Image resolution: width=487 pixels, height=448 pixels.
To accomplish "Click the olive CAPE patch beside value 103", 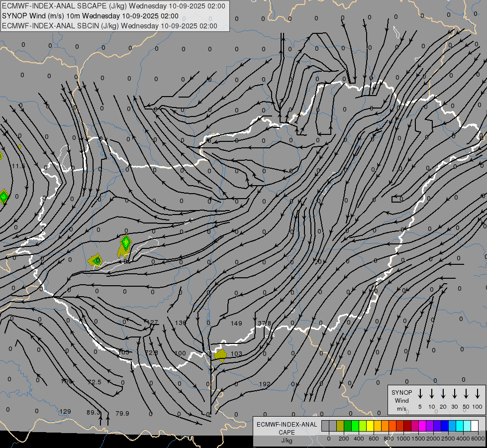I will click(220, 355).
